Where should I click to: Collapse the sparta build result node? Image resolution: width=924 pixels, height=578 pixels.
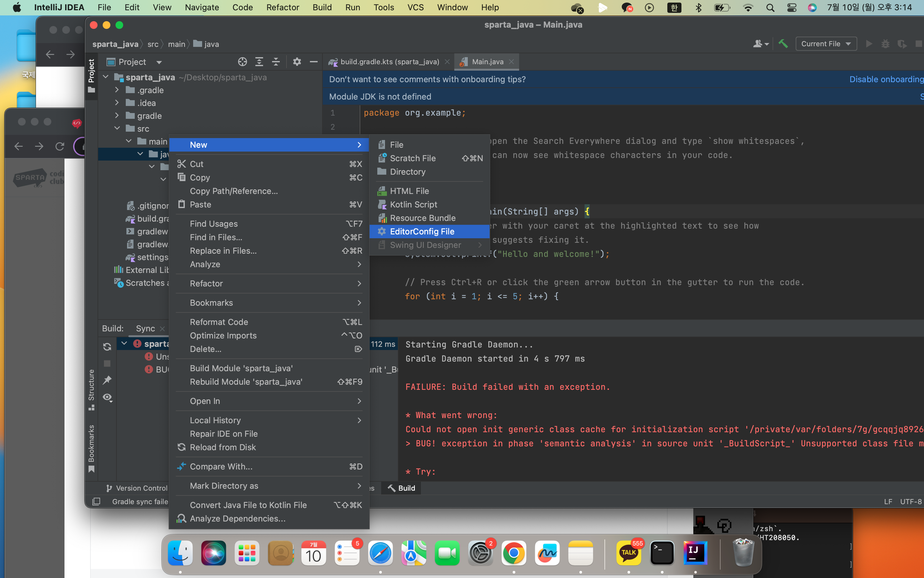pos(124,344)
